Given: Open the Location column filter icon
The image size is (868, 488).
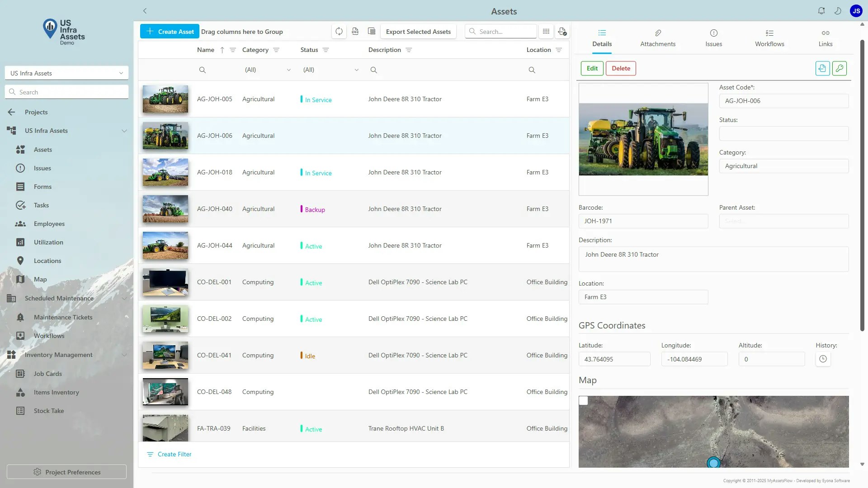Looking at the screenshot, I should pos(559,50).
